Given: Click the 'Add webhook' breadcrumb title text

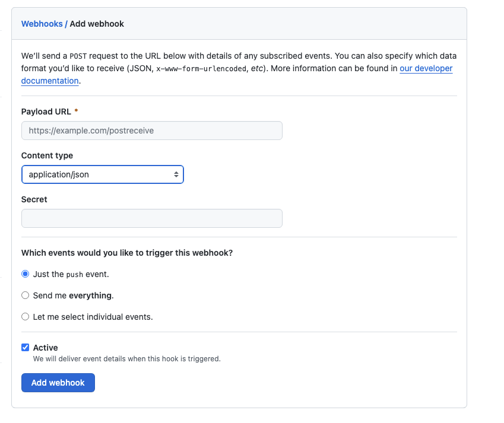Looking at the screenshot, I should click(97, 24).
